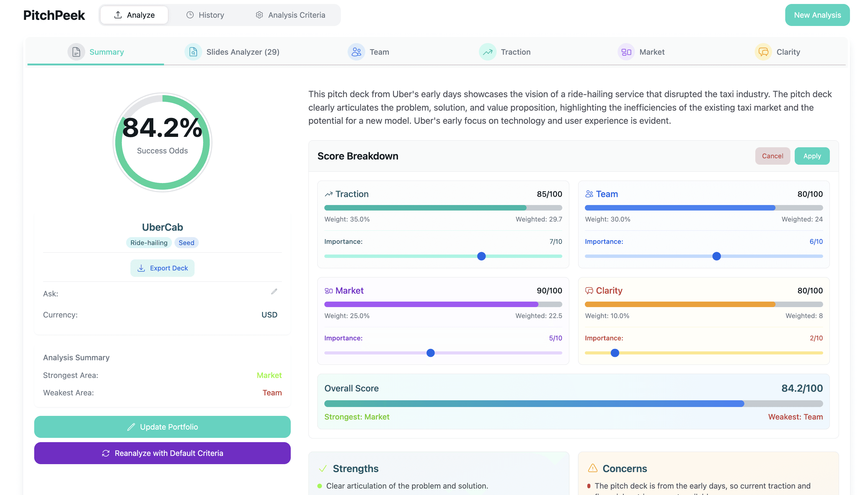Open the Analysis Criteria tab

coord(290,15)
